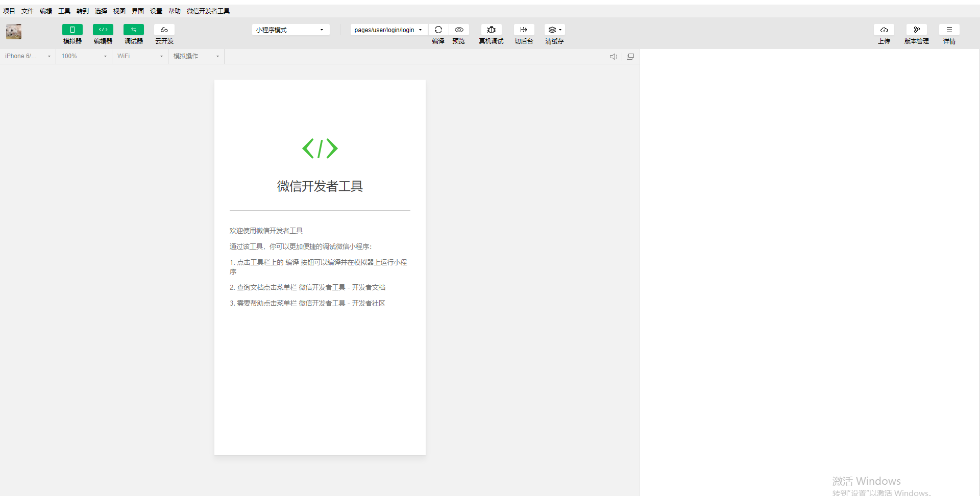Open the 项目 menu
The image size is (980, 496).
point(9,11)
